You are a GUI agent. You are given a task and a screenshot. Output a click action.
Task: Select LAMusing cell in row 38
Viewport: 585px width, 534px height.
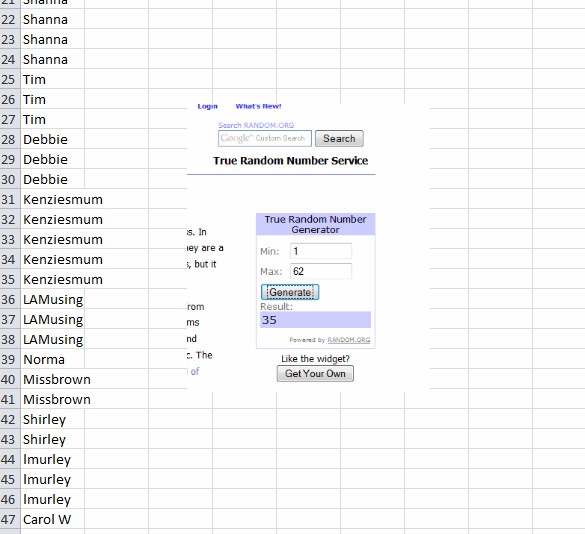[x=53, y=340]
